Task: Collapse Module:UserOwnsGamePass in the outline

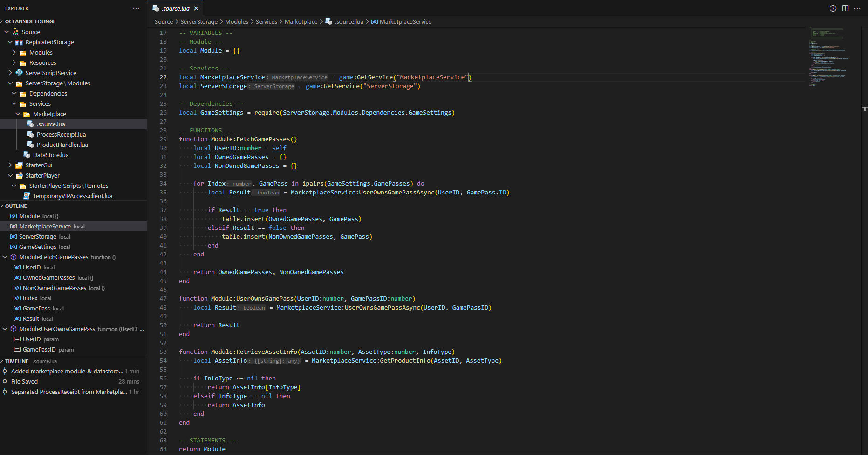Action: click(5, 329)
